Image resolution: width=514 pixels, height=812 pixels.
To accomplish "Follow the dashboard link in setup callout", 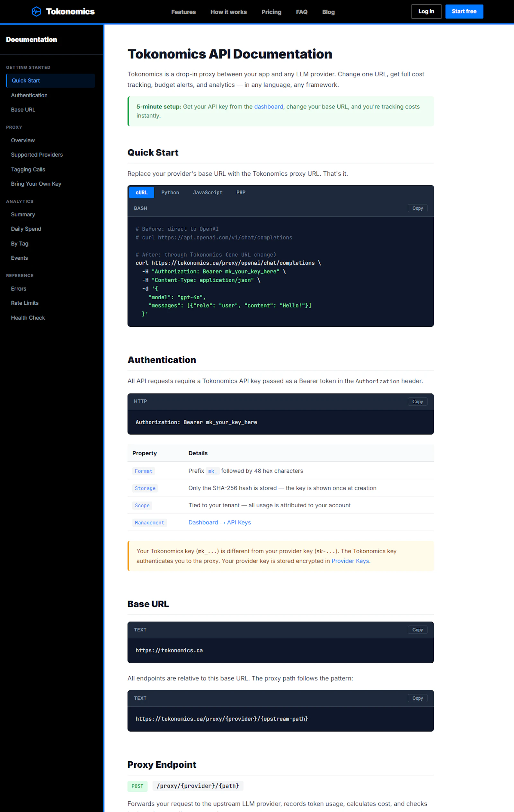I will pyautogui.click(x=268, y=107).
